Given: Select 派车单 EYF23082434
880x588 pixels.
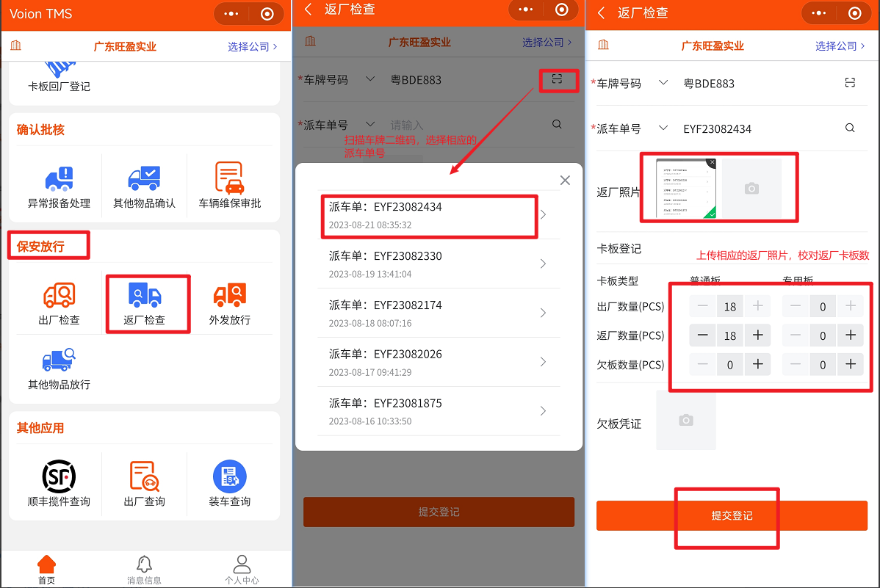Looking at the screenshot, I should (x=439, y=215).
